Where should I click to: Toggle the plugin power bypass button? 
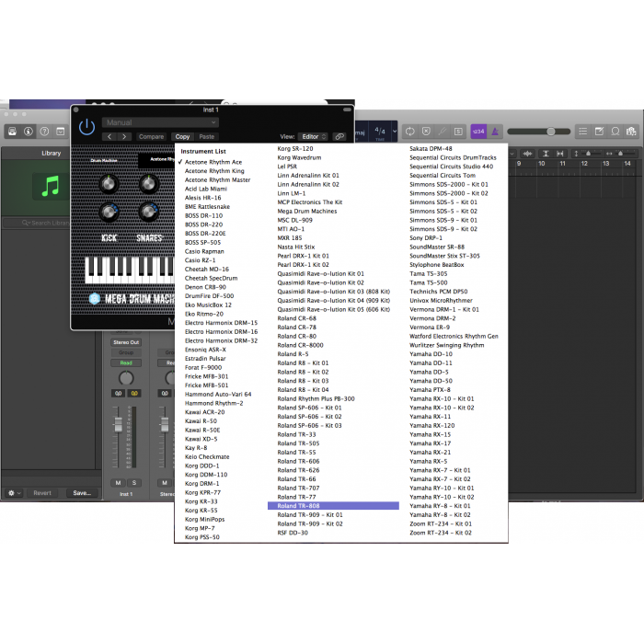click(86, 127)
